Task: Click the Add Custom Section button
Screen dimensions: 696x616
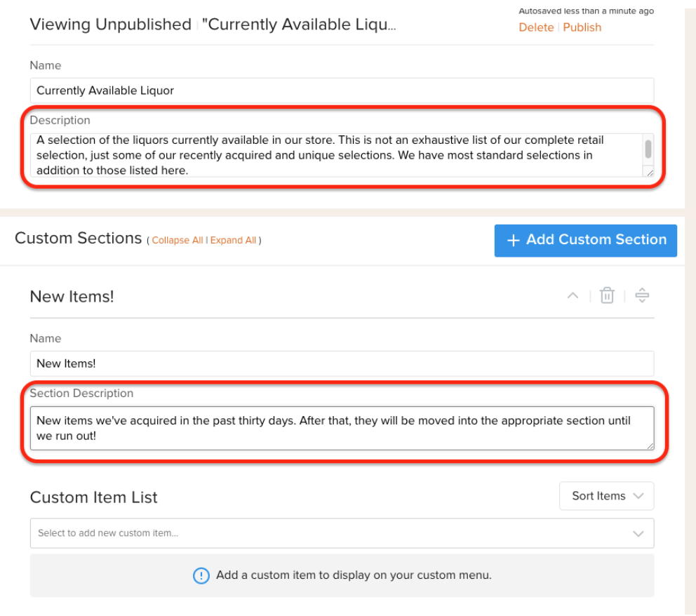Action: click(x=585, y=241)
